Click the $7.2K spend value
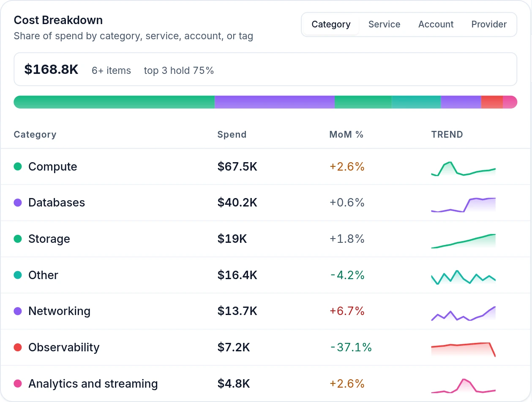532x402 pixels. (234, 348)
